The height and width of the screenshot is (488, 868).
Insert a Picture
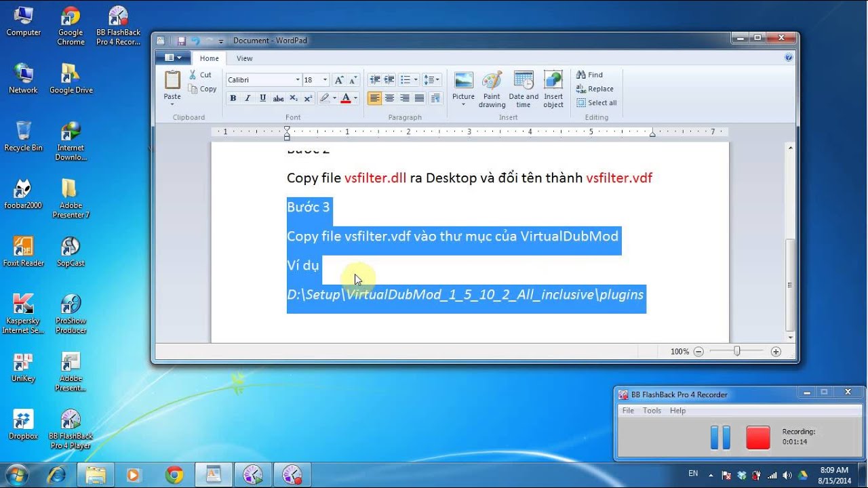coord(464,88)
